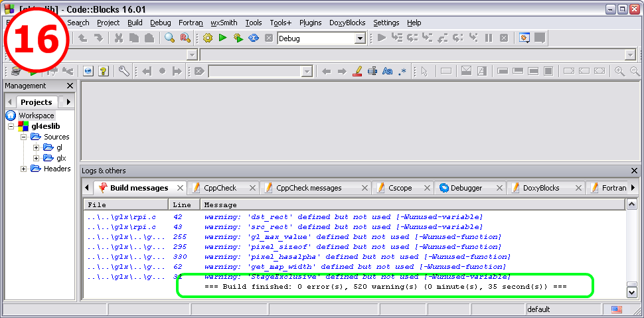Open DoxyBlocks preferences wrench icon

[124, 71]
